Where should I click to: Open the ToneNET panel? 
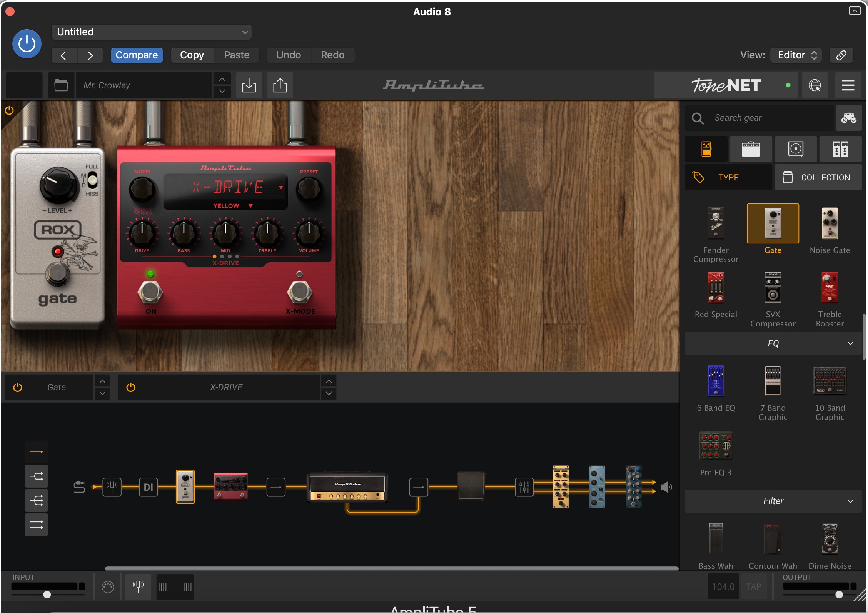pyautogui.click(x=726, y=85)
